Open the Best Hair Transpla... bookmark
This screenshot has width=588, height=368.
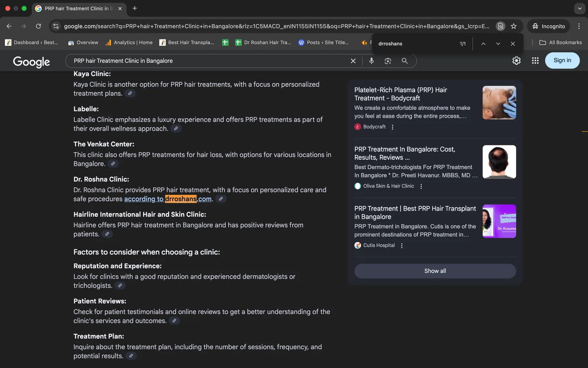tap(187, 42)
